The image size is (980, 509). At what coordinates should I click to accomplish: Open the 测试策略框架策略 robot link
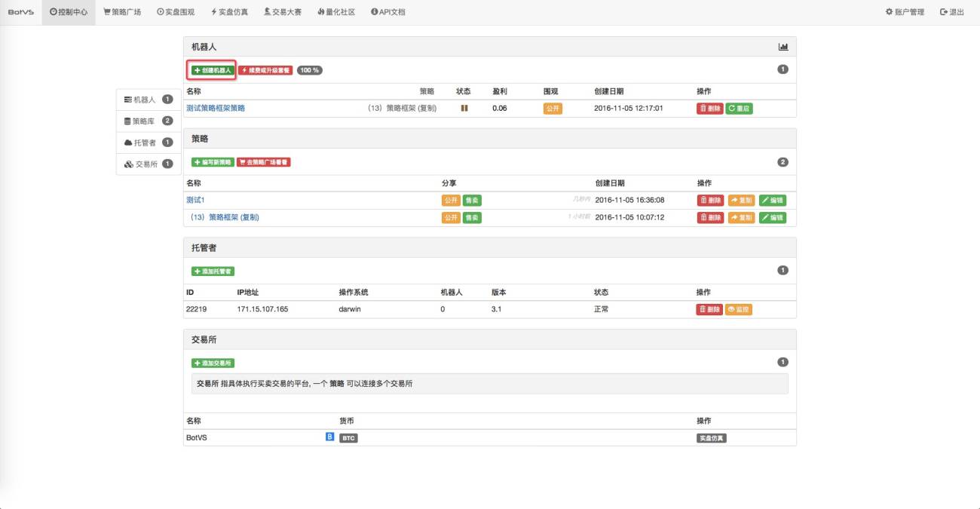pyautogui.click(x=216, y=109)
